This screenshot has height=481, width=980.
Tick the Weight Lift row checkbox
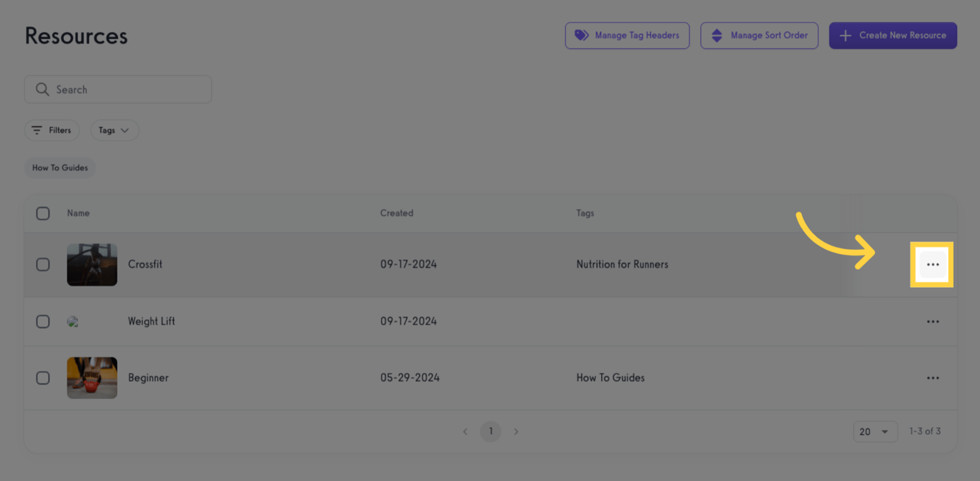tap(43, 322)
